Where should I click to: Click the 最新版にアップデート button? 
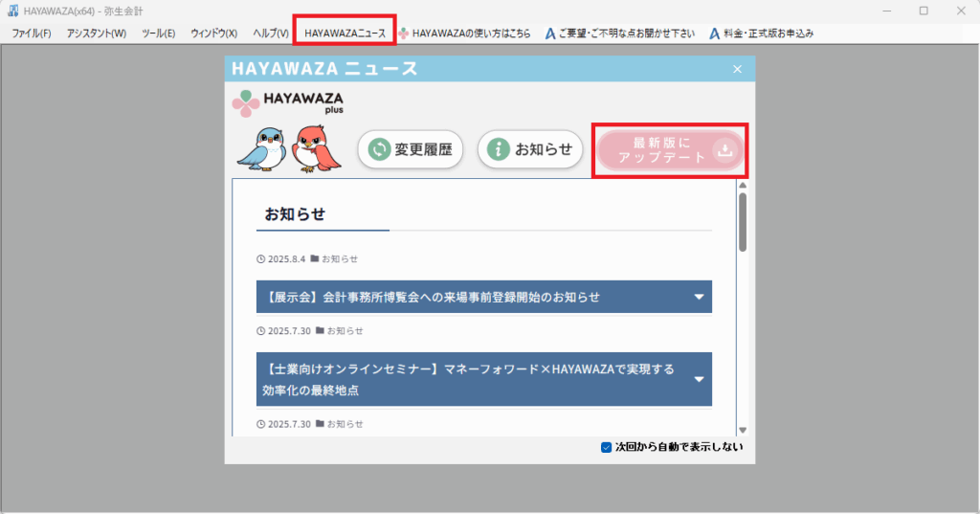tap(670, 150)
